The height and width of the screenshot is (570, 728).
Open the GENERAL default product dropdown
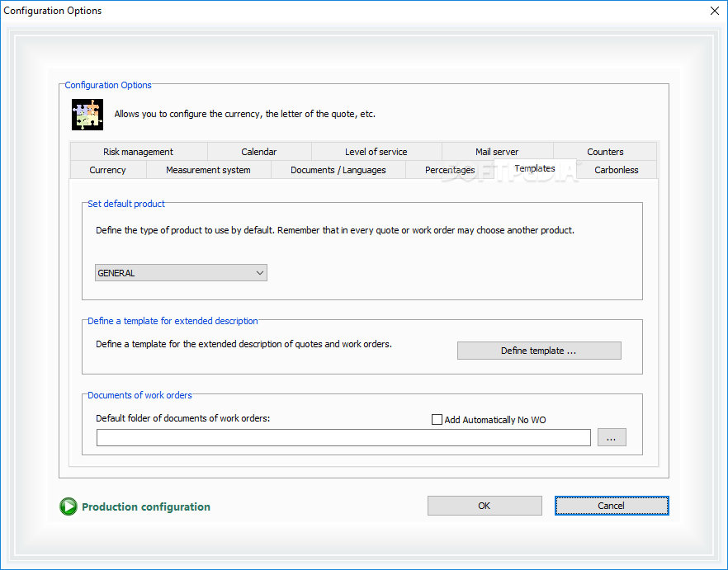coord(181,273)
